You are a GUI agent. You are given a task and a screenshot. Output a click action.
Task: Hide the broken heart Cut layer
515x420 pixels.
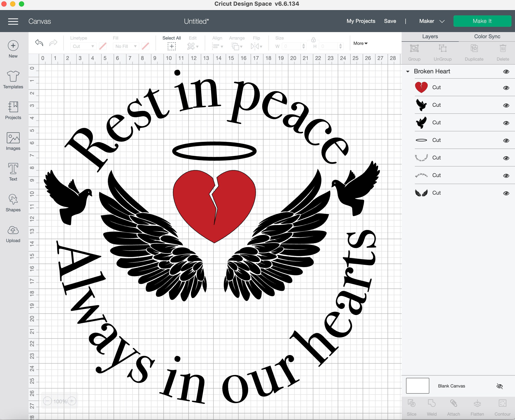click(x=506, y=87)
